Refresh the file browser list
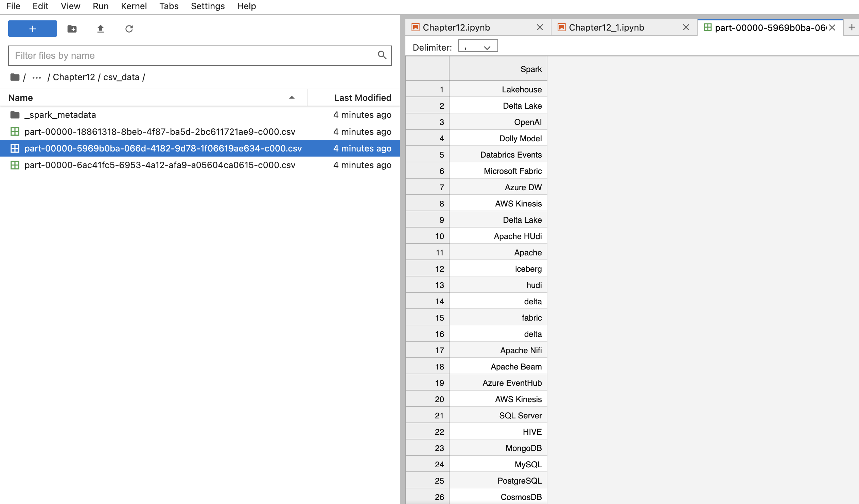This screenshot has height=504, width=859. coord(129,29)
